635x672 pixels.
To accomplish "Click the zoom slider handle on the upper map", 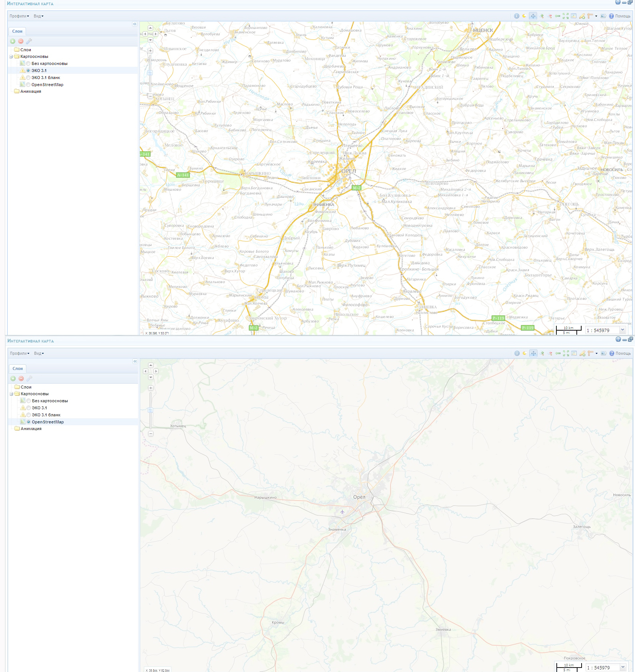I will [x=150, y=73].
